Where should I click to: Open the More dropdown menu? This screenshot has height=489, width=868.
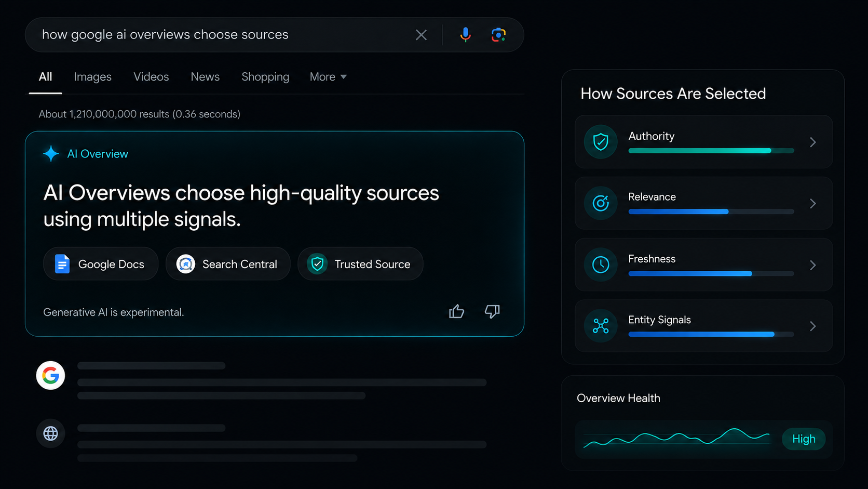[328, 77]
